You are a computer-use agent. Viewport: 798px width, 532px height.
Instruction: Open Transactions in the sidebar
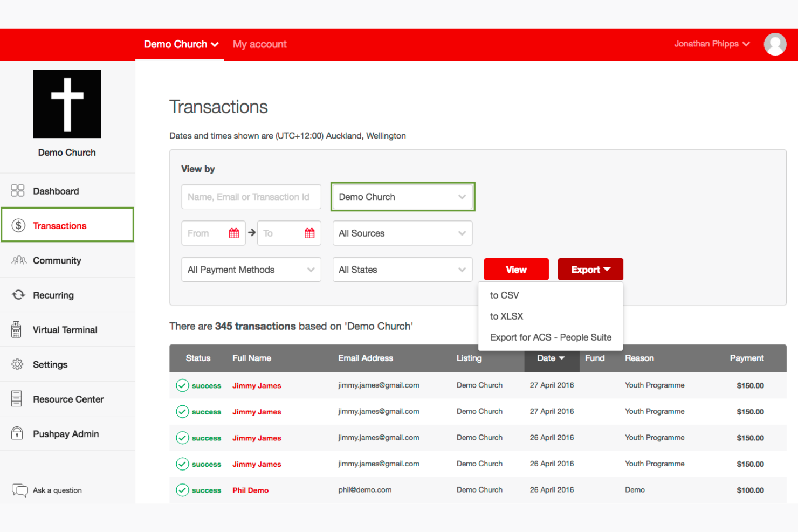(x=67, y=225)
